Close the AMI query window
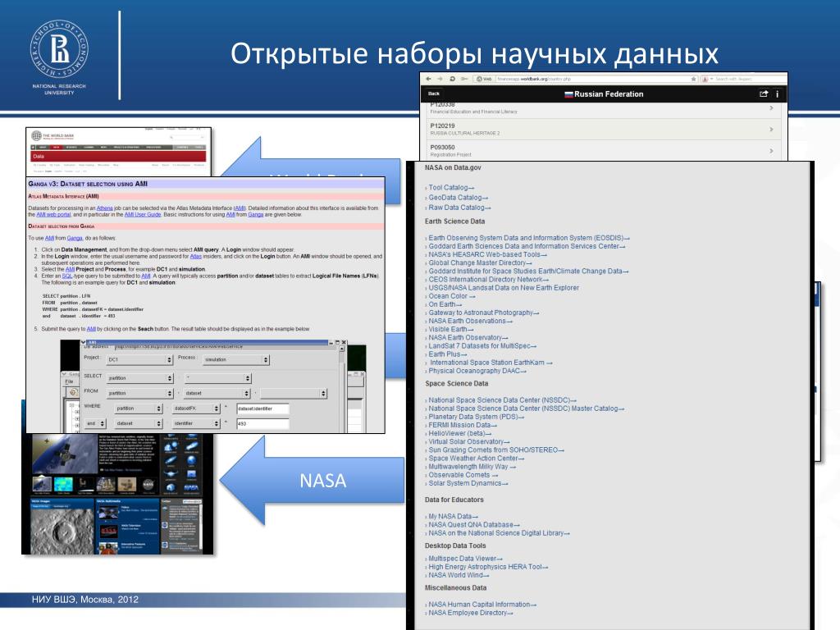Screen dimensions: 840x630 pos(344,342)
